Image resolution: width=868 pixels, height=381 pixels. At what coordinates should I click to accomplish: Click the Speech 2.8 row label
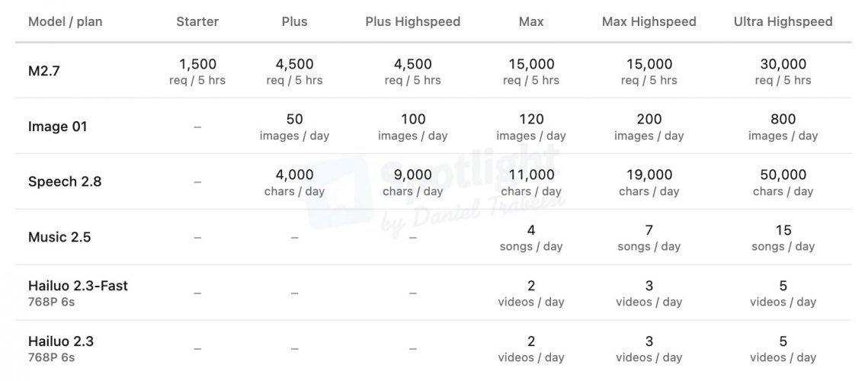pyautogui.click(x=64, y=181)
